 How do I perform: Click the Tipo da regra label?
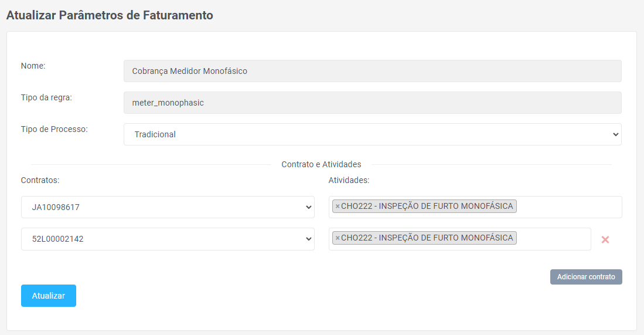[46, 97]
